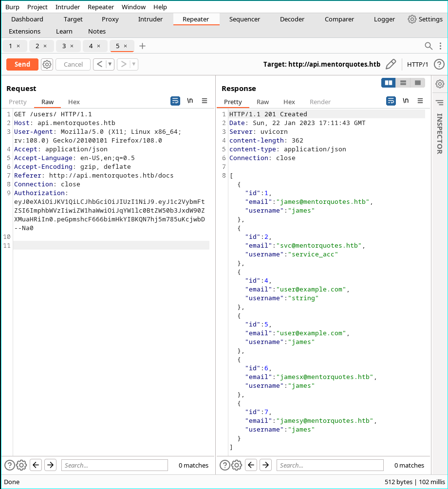The width and height of the screenshot is (448, 489).
Task: Toggle line wrap in Response panel
Action: click(x=391, y=101)
